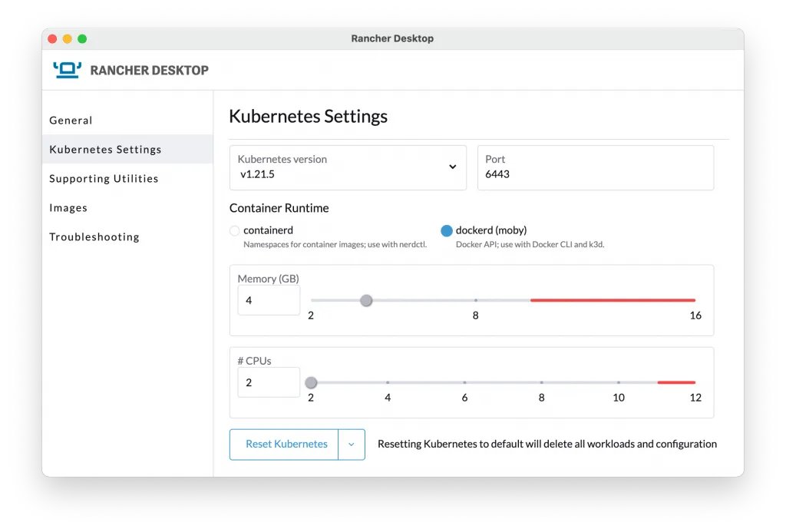The width and height of the screenshot is (786, 532).
Task: Click the 10 tick on the CPU slider
Action: pos(619,382)
